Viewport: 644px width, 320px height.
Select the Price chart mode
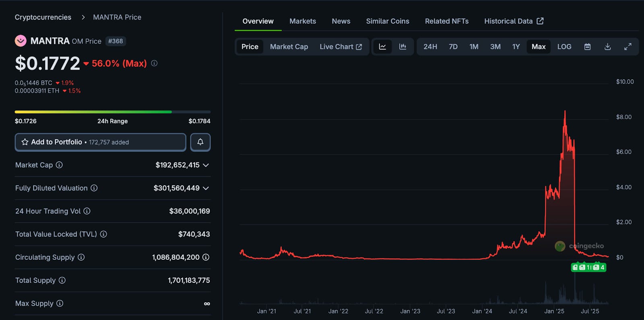point(250,47)
